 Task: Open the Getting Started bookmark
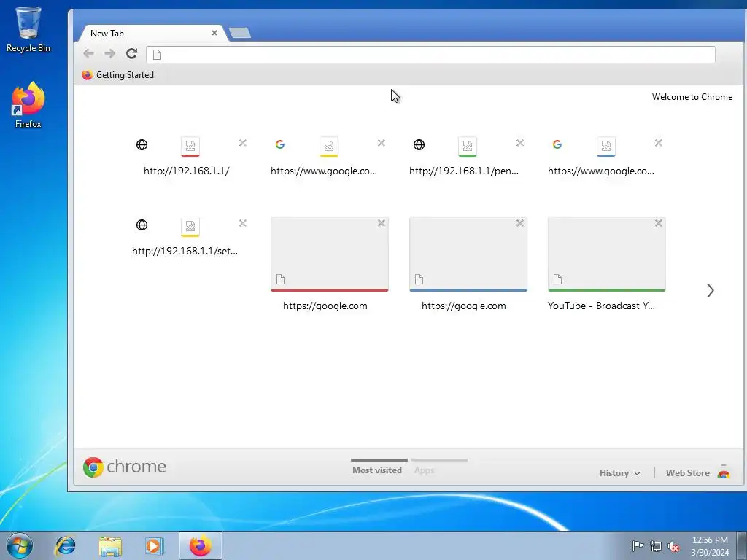click(x=117, y=75)
